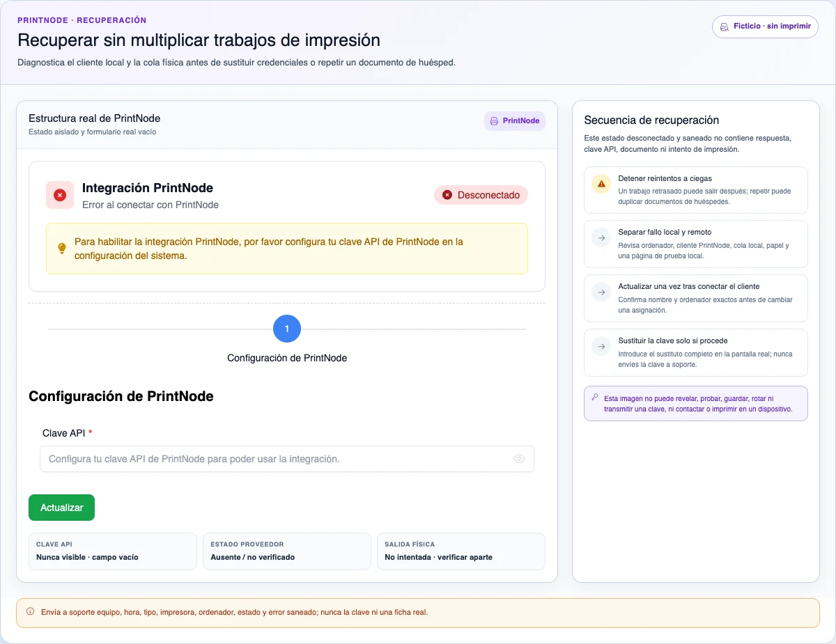Click into the Clave API input field
836x644 pixels.
[287, 459]
